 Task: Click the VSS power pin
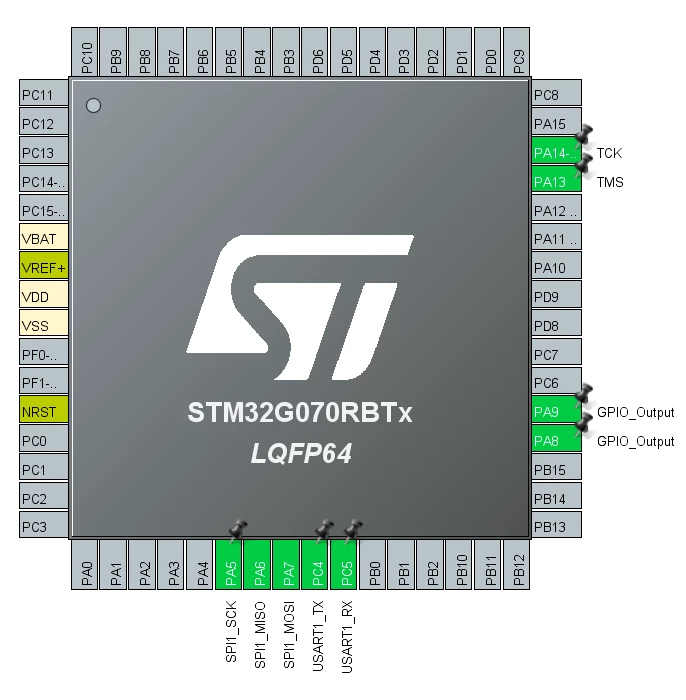(x=44, y=325)
